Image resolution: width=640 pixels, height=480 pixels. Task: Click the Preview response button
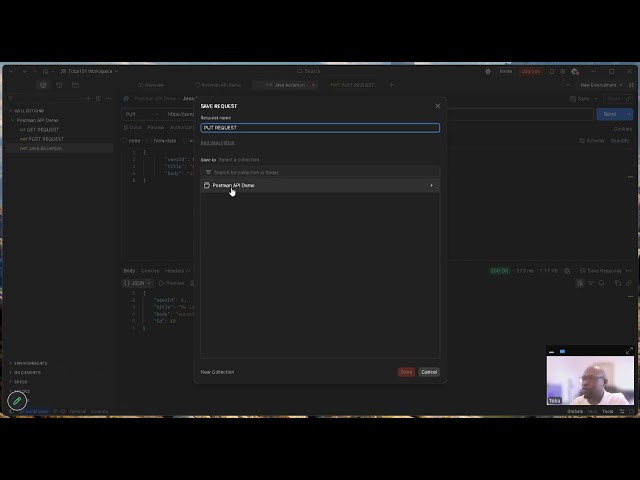coord(171,283)
